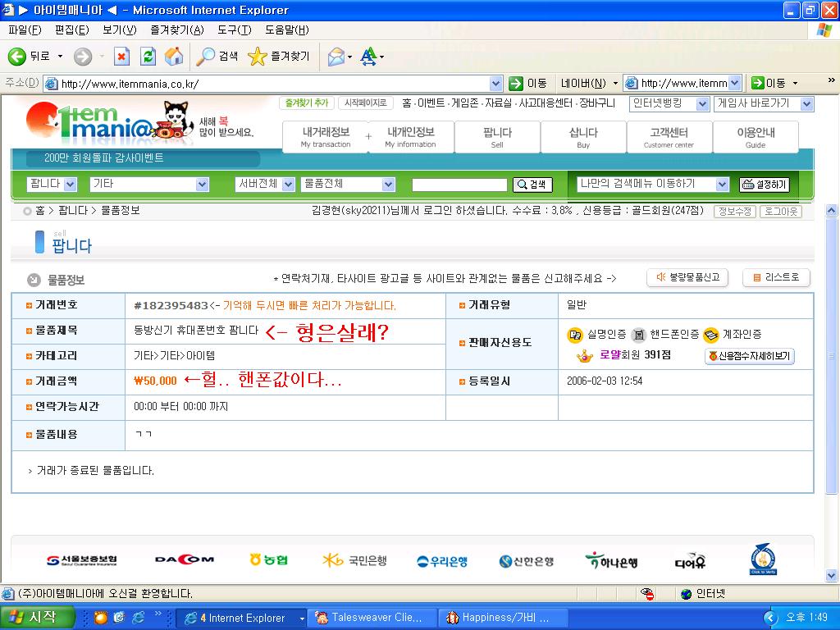The image size is (840, 630).
Task: Click the IE Stop loading icon
Action: [121, 56]
